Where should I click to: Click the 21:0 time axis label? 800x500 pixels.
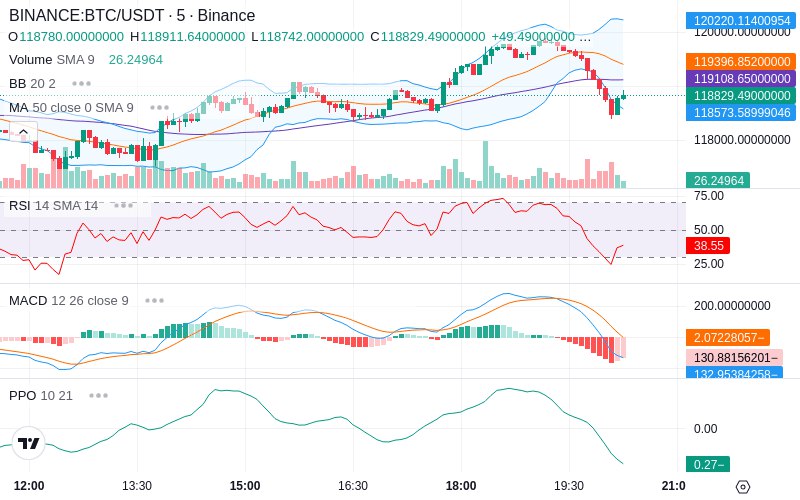pyautogui.click(x=673, y=486)
